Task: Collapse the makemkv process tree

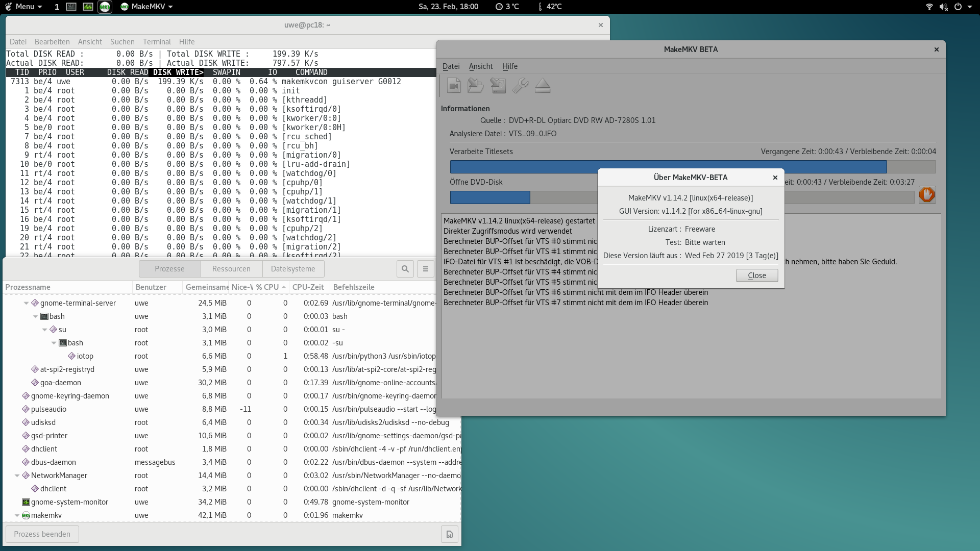Action: (x=17, y=515)
